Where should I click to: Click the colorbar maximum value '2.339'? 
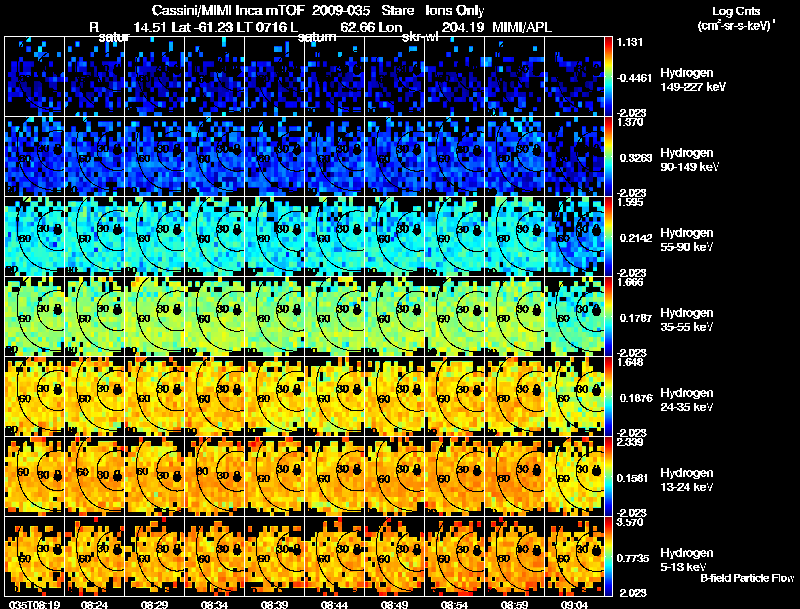[x=630, y=442]
